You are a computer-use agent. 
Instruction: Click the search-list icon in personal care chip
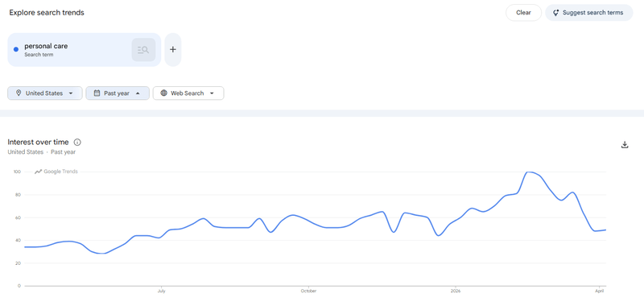point(143,50)
